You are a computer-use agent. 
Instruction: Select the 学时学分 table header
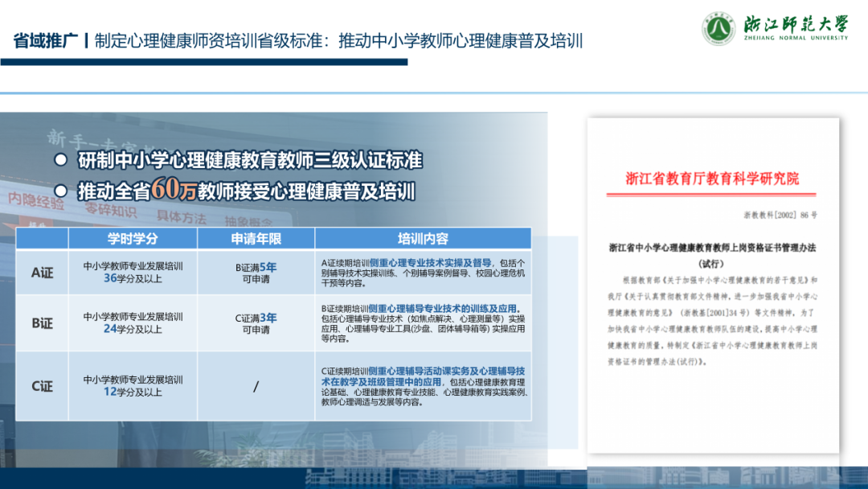click(x=133, y=239)
